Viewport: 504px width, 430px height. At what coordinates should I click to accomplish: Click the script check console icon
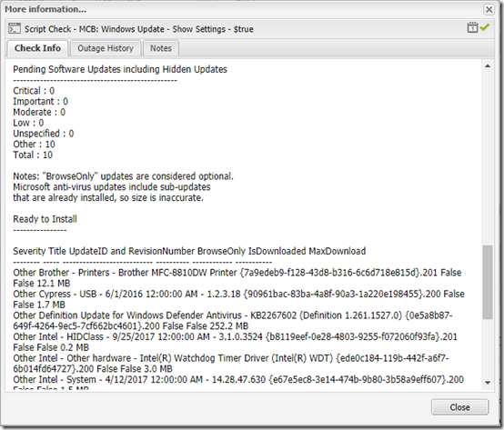tap(15, 28)
